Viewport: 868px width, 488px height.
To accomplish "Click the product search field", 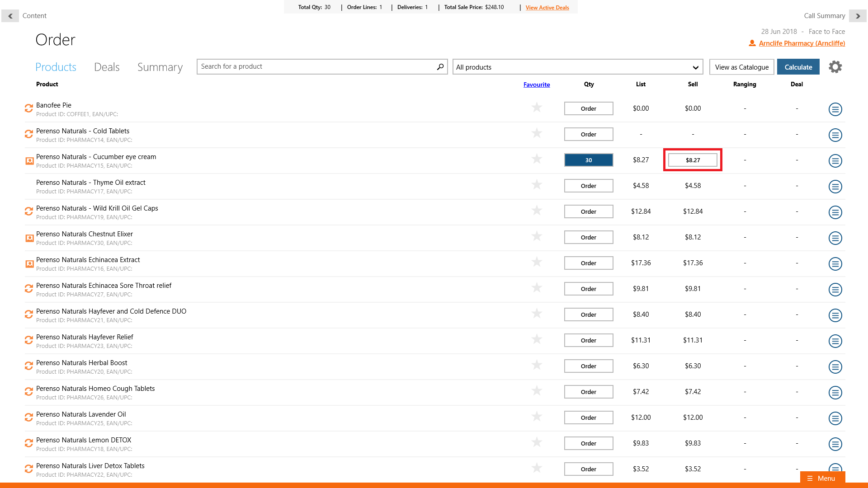I will 316,67.
